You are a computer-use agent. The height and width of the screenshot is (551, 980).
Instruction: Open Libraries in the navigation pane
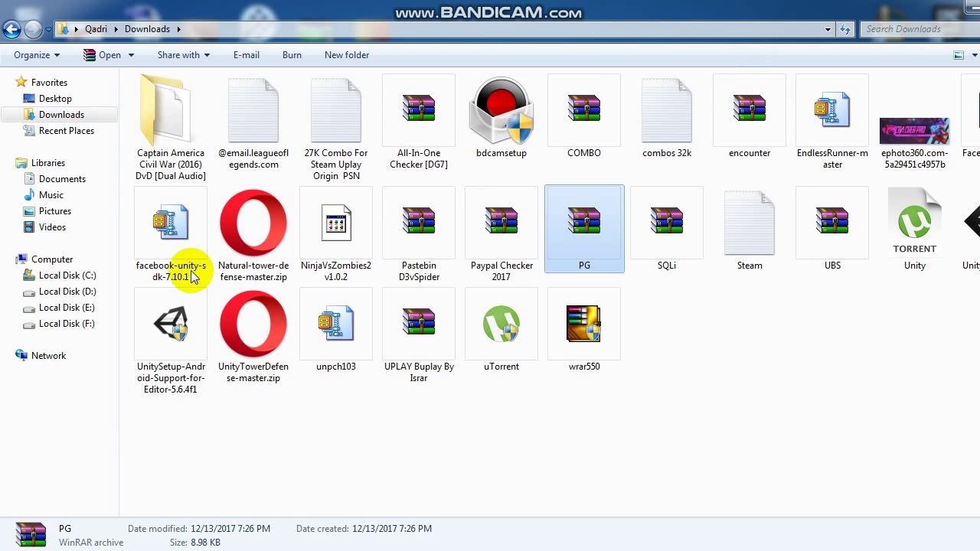point(47,163)
